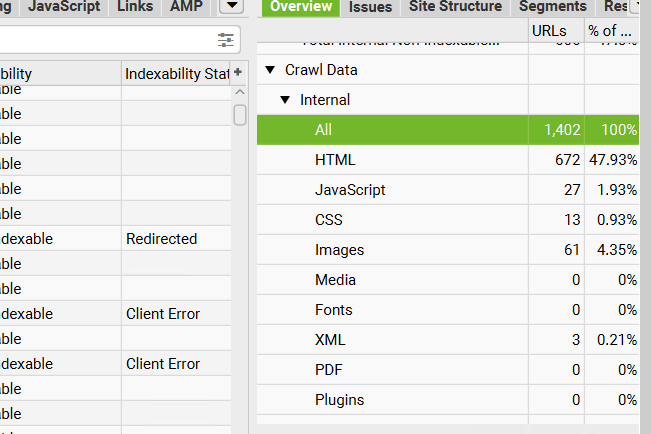This screenshot has height=434, width=651.
Task: Click the '0.93%' percentage cell
Action: [612, 220]
